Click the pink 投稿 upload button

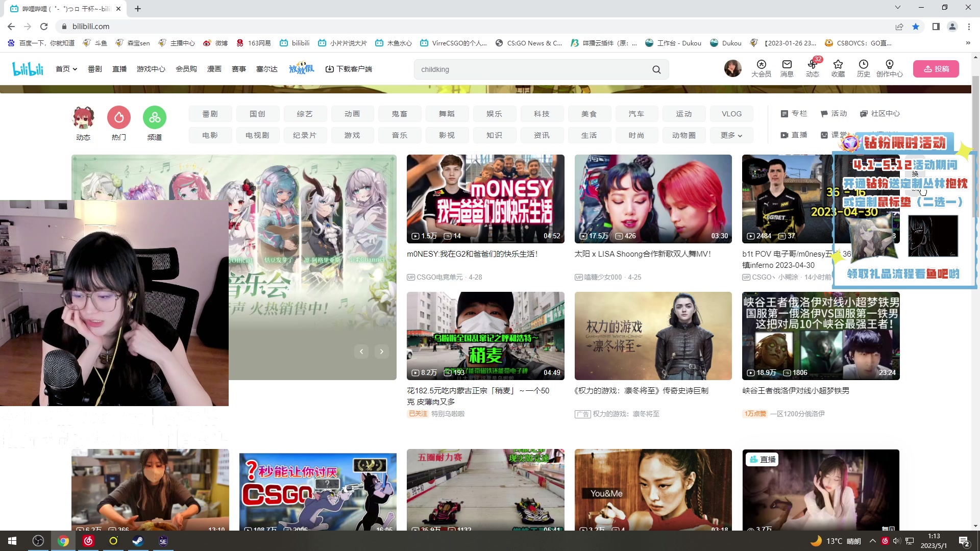coord(936,69)
